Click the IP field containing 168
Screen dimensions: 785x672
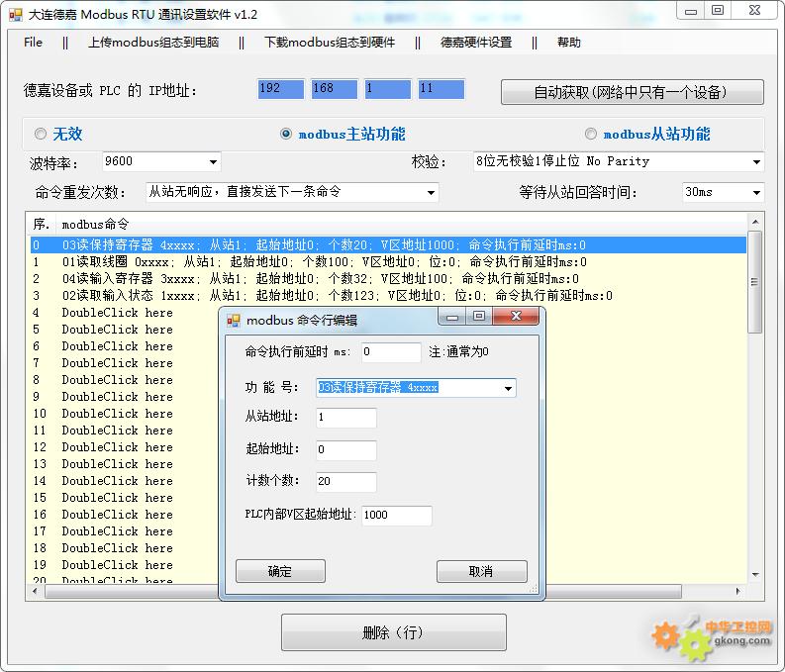(x=335, y=89)
